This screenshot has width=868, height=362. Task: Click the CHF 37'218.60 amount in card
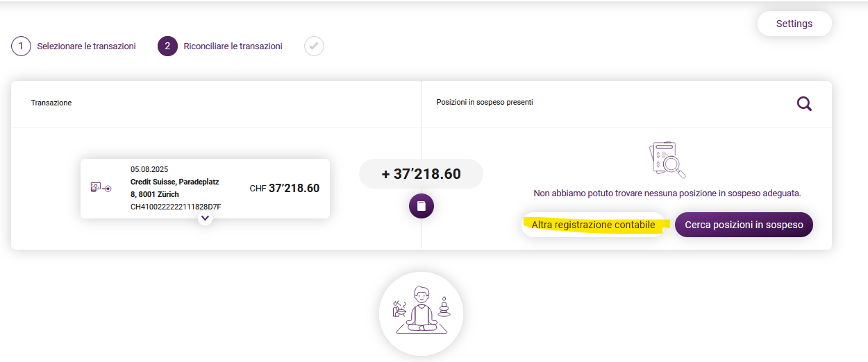click(285, 188)
